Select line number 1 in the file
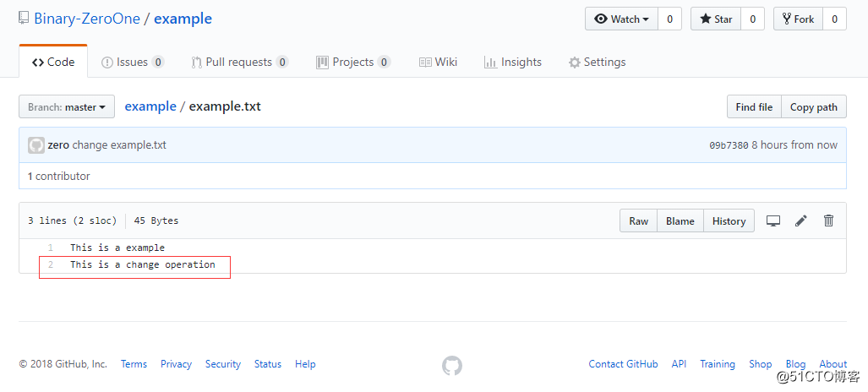 coord(51,248)
